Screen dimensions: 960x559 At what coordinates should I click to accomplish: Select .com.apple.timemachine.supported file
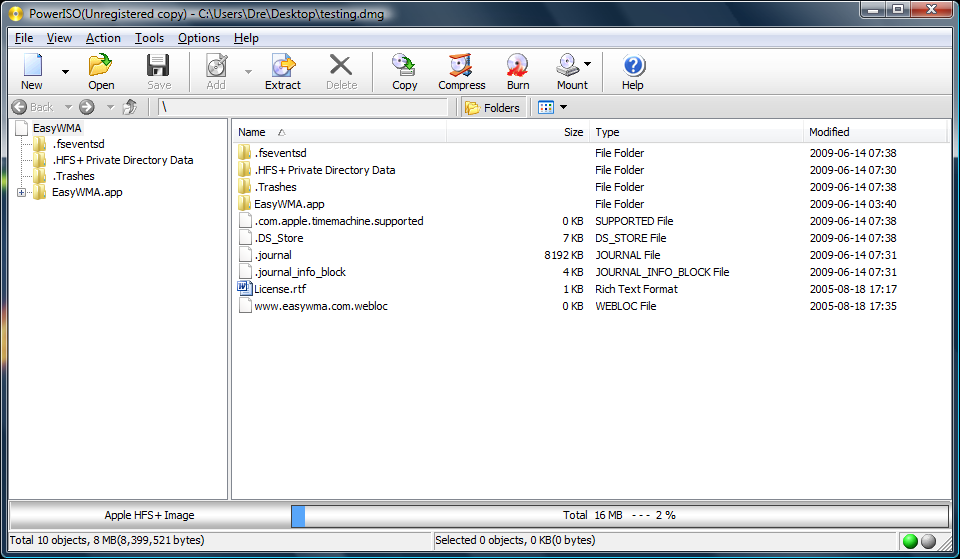pos(339,221)
